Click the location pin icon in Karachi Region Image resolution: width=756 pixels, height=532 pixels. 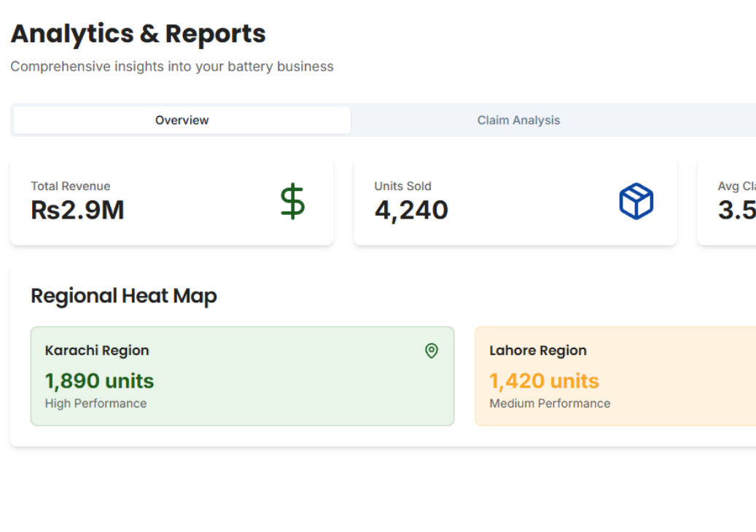coord(432,351)
